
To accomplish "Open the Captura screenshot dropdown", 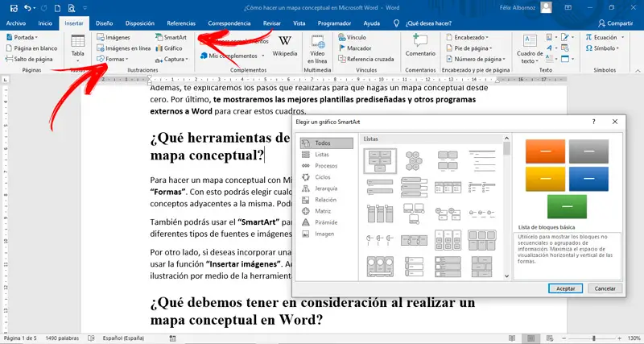I will coord(171,59).
